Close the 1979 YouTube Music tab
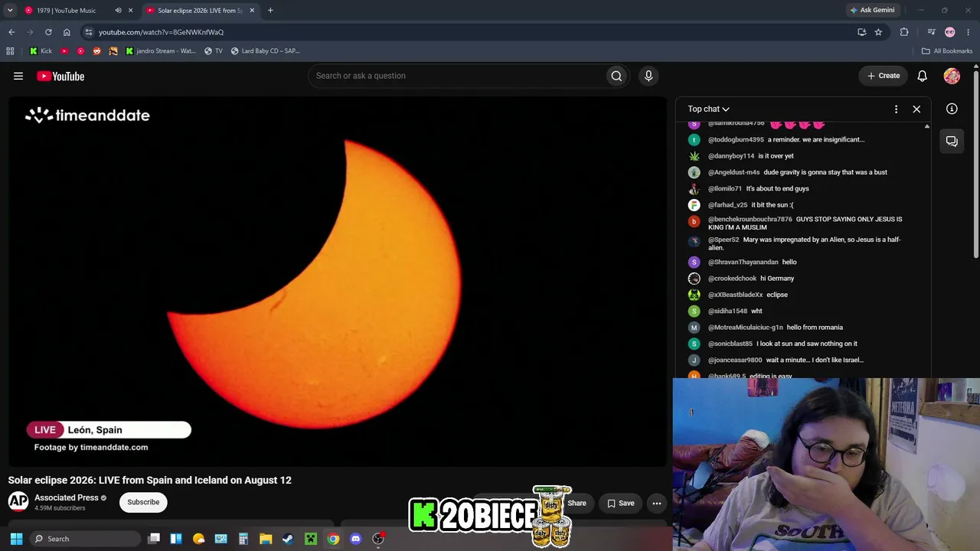The height and width of the screenshot is (551, 980). coord(130,10)
